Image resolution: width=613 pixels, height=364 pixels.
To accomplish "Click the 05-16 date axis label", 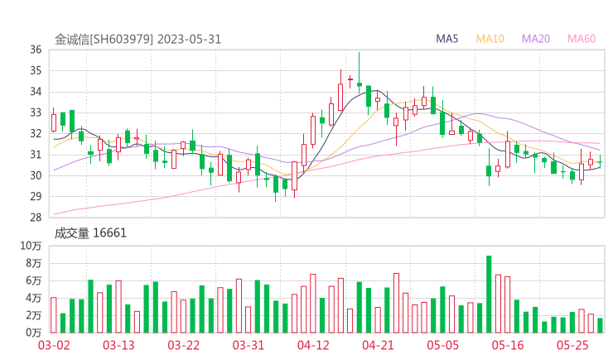I will pos(508,345).
